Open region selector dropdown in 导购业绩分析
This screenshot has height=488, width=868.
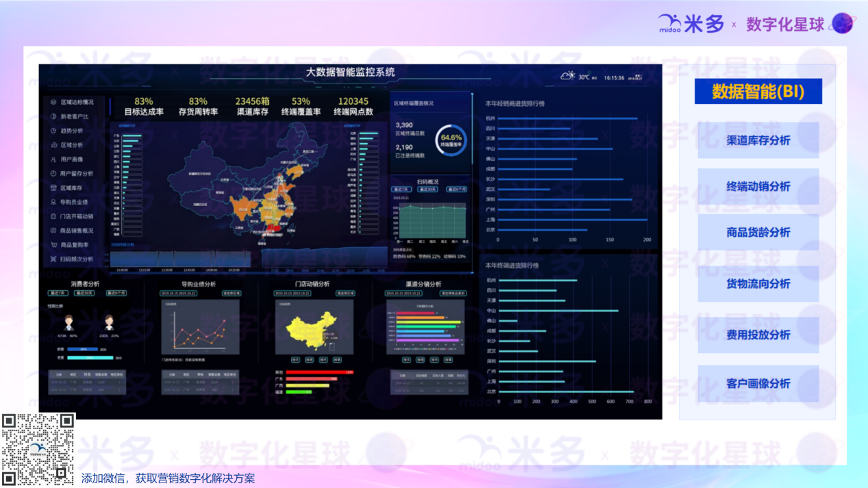point(231,293)
